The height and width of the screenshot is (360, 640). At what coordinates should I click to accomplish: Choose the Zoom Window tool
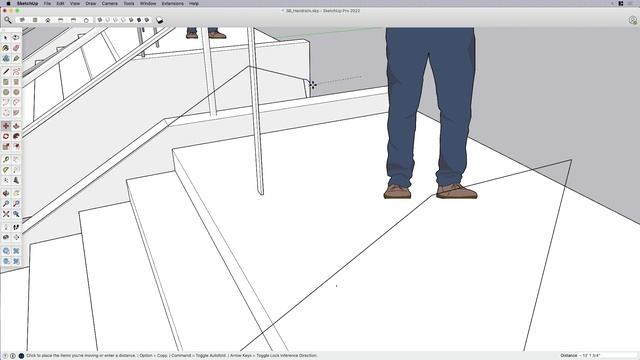(16, 204)
